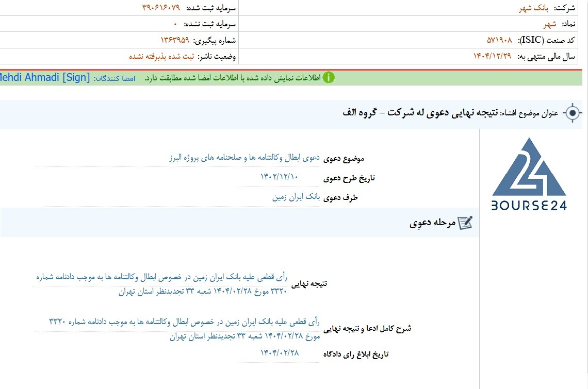Select the ISIC industry code ۵۷۱۹۰۸
Screen dimensions: 588x389
point(499,40)
